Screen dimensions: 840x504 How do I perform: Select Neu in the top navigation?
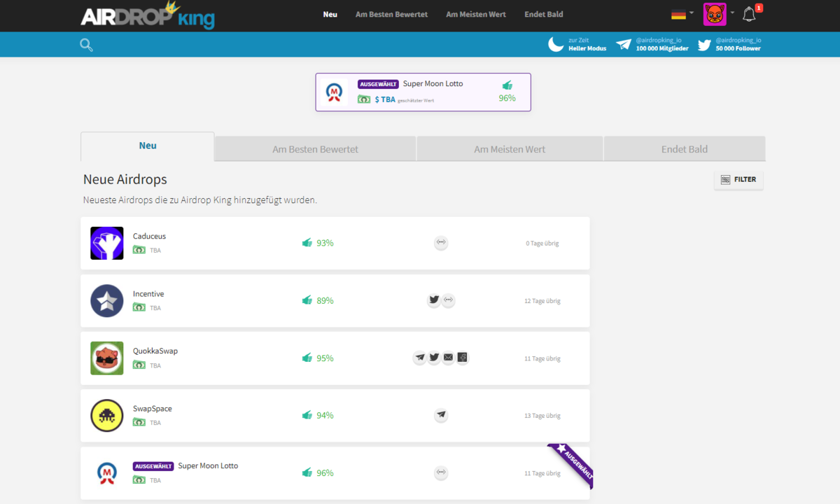pyautogui.click(x=330, y=14)
